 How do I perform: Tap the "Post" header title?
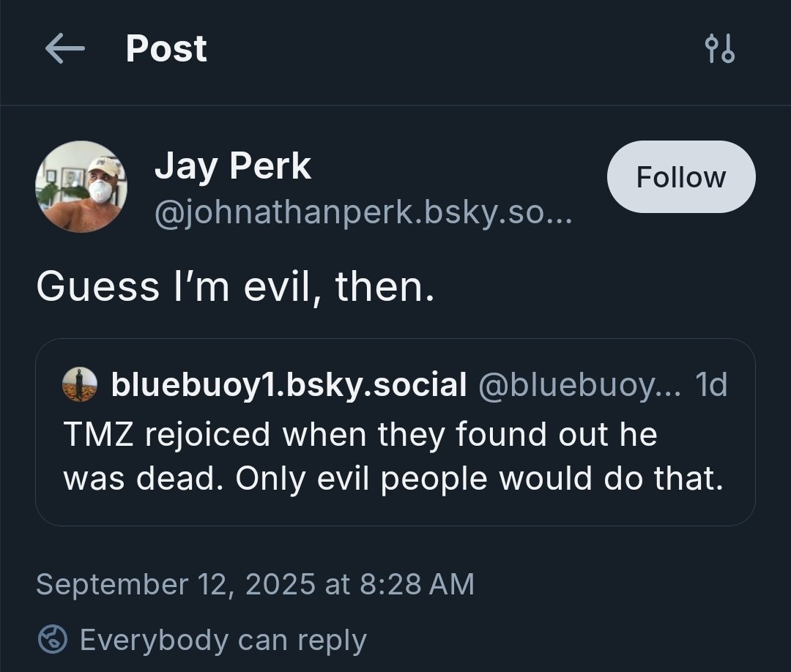[166, 50]
